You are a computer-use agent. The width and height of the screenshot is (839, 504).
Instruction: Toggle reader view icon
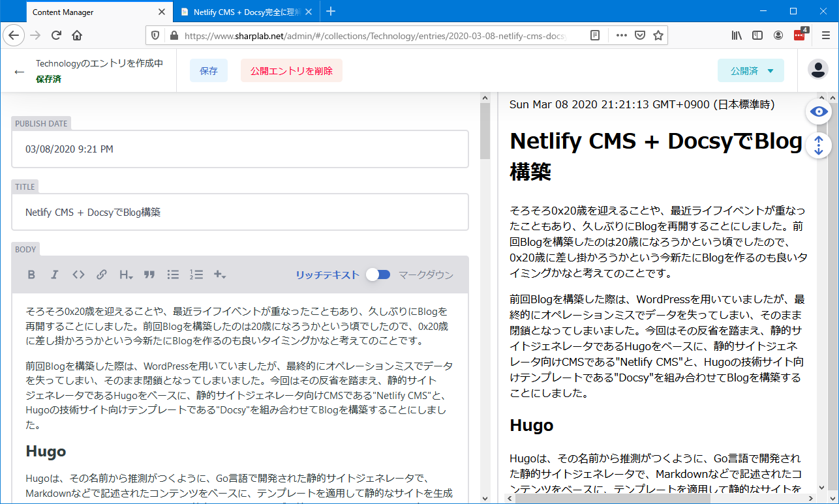595,35
